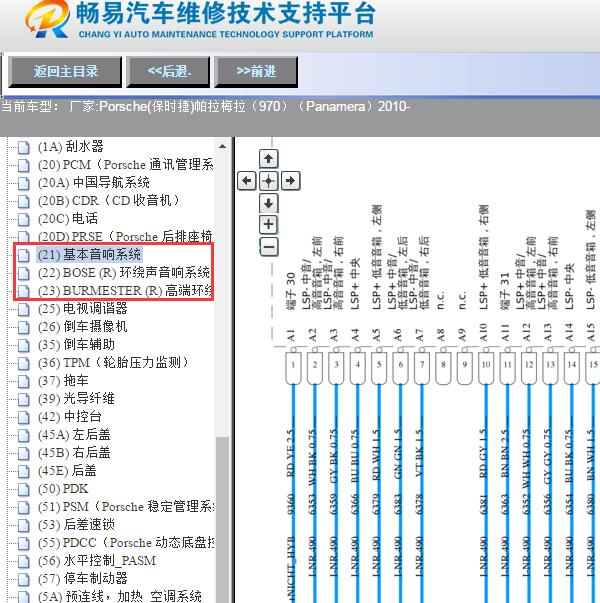This screenshot has height=603, width=600.
Task: Click the document icon beside (1A) 刮水器
Action: (x=24, y=147)
